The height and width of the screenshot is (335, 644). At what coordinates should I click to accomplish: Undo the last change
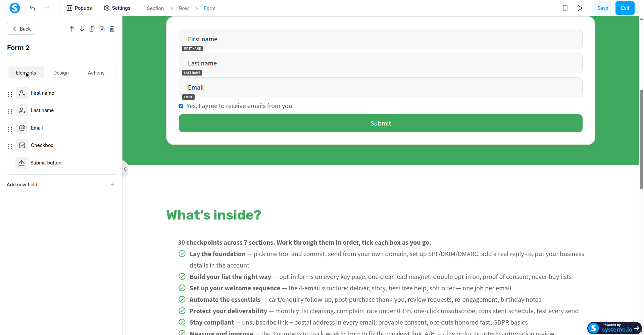pos(32,8)
